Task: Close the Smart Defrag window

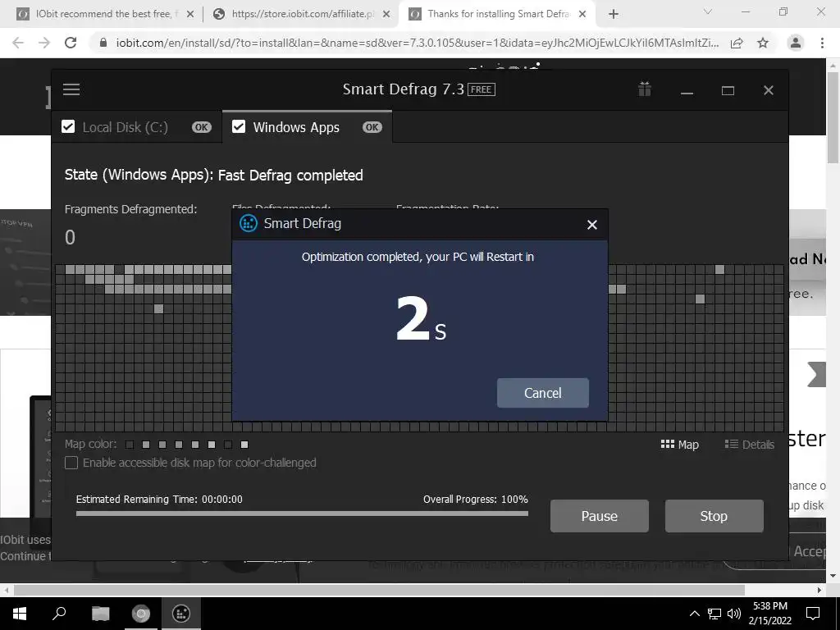Action: click(768, 90)
